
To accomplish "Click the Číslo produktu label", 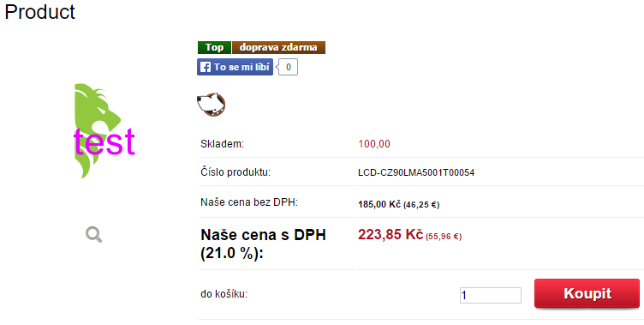I will [236, 172].
